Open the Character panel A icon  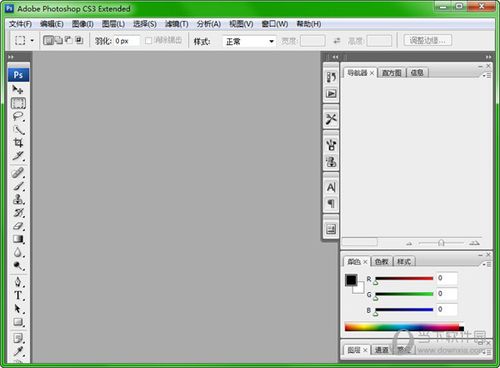tap(331, 187)
